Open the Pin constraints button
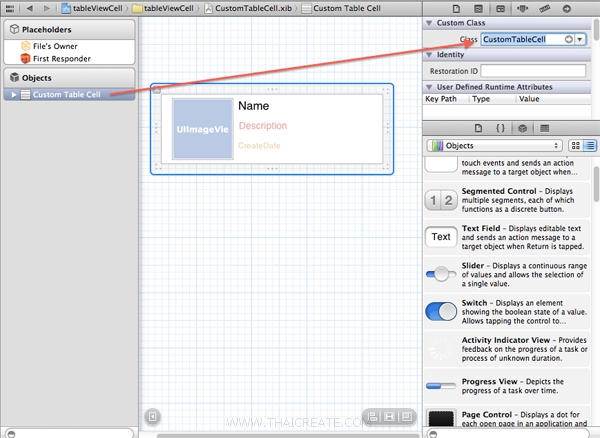Viewport: 600px width, 438px height. click(389, 417)
